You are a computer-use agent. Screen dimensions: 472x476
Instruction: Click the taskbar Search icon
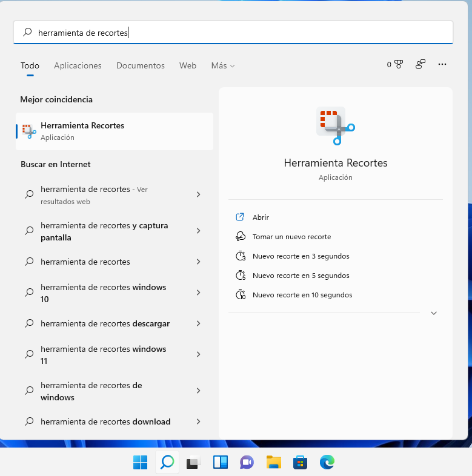(167, 462)
